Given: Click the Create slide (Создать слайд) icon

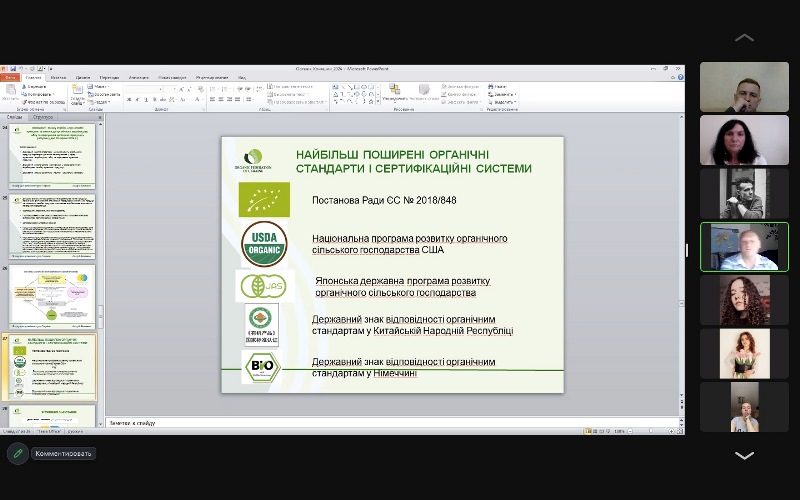Looking at the screenshot, I should [77, 93].
